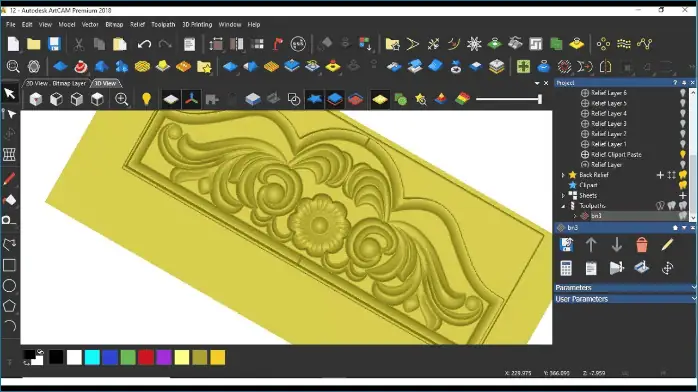Toggle the origin axes icon in 3D toolbar
Image resolution: width=698 pixels, height=392 pixels.
[191, 99]
